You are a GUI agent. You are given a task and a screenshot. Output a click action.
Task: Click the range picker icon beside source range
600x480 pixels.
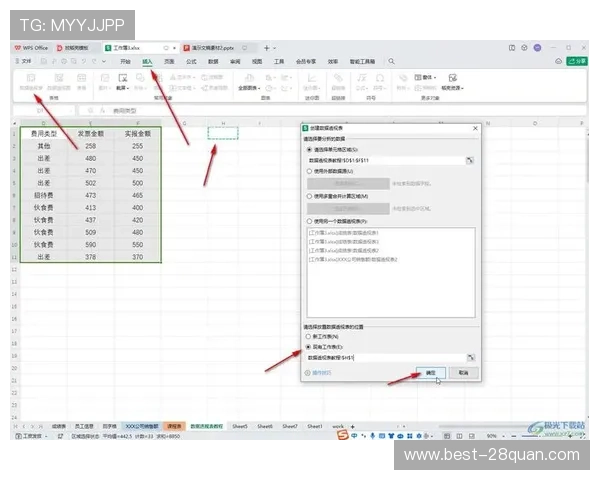tap(470, 160)
